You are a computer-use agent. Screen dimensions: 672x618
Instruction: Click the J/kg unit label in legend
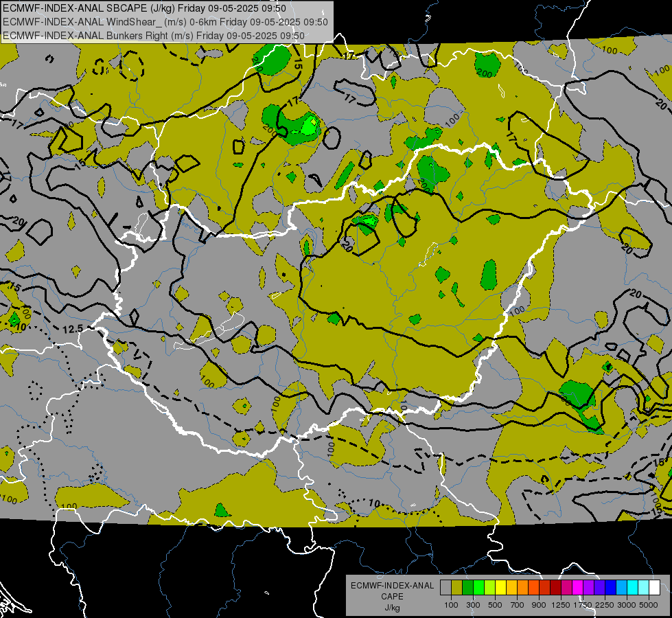[392, 608]
